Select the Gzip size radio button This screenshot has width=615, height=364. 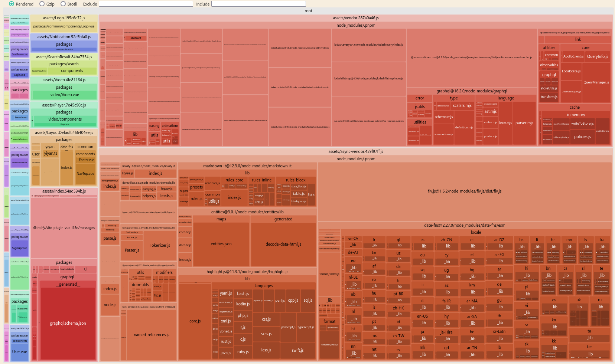(42, 4)
